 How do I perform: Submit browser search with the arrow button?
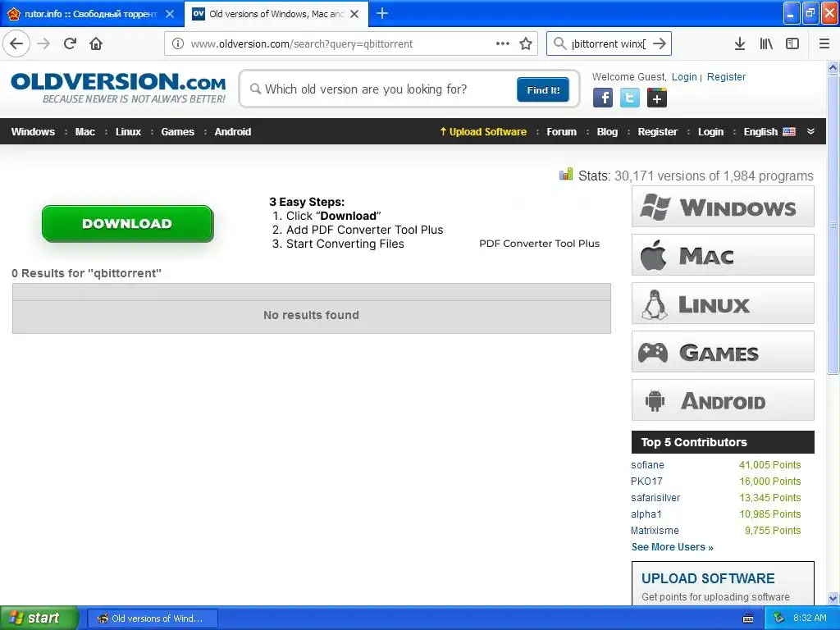click(660, 43)
